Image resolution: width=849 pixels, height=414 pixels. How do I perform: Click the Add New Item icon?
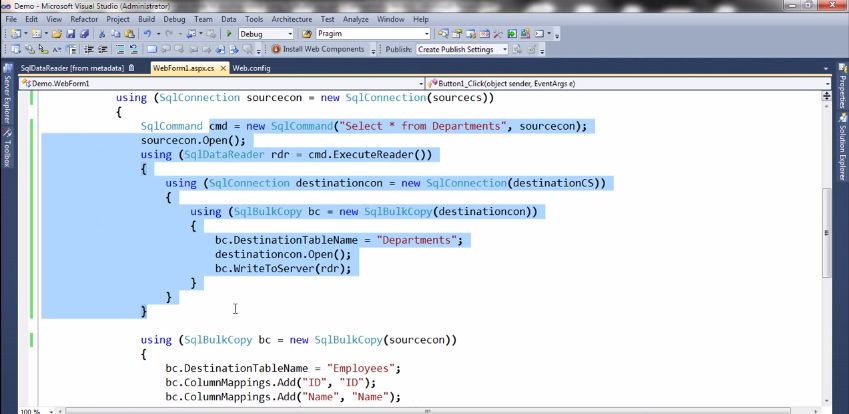coord(36,34)
